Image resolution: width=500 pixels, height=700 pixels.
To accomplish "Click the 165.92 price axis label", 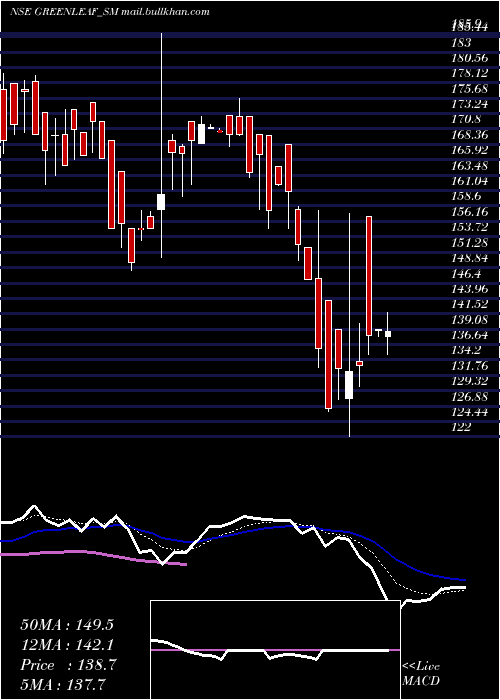I will [x=469, y=150].
